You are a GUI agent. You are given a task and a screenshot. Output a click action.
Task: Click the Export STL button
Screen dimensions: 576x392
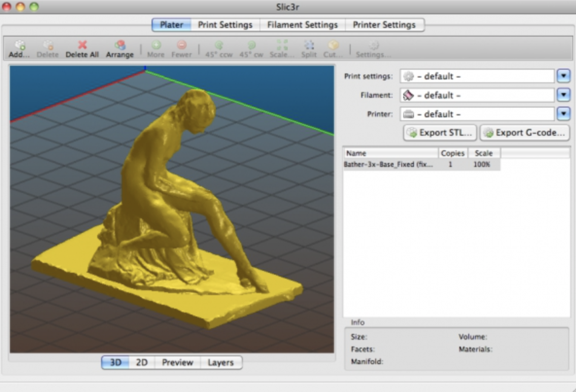[440, 133]
